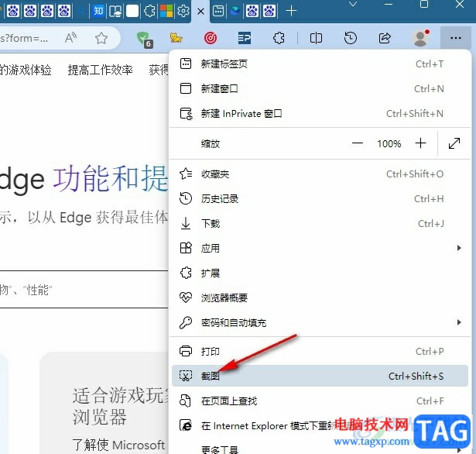Switch to the Zhihu tab
The height and width of the screenshot is (454, 476).
pos(98,12)
